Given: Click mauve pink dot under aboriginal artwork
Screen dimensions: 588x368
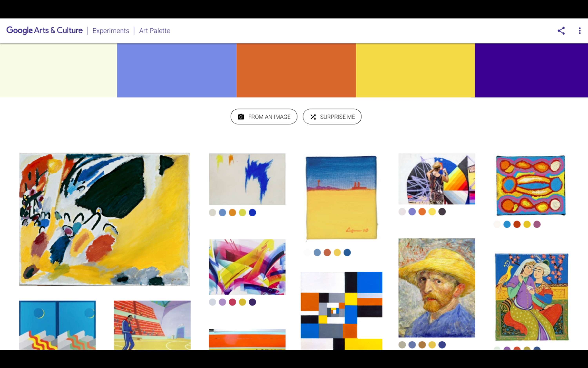Looking at the screenshot, I should [x=537, y=224].
